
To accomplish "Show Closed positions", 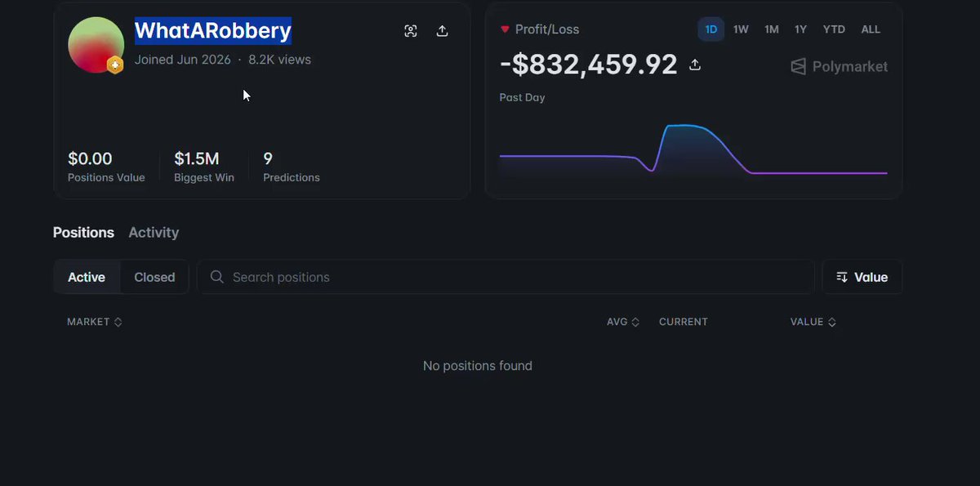I will pos(154,277).
